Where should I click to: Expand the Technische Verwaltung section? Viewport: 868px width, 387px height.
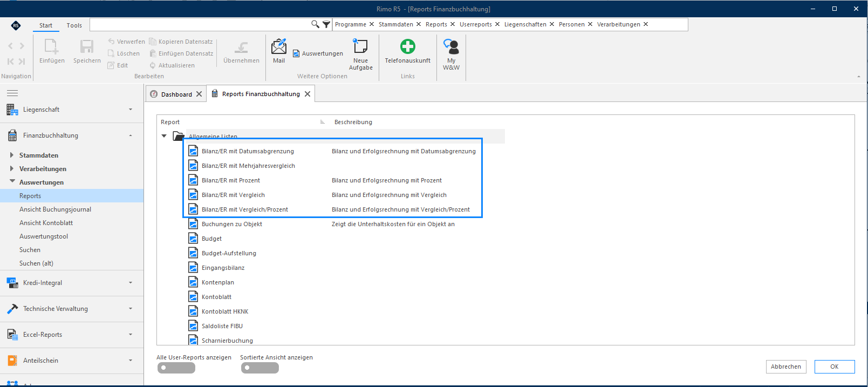click(x=131, y=309)
